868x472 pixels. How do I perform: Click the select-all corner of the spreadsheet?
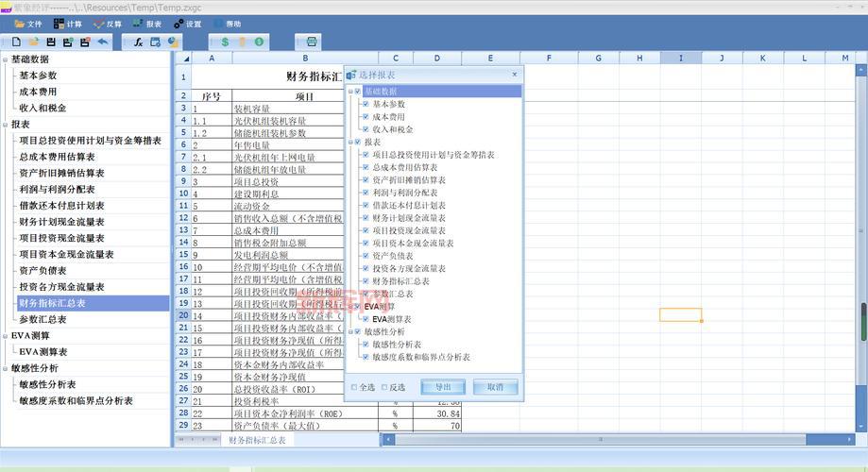[x=184, y=59]
